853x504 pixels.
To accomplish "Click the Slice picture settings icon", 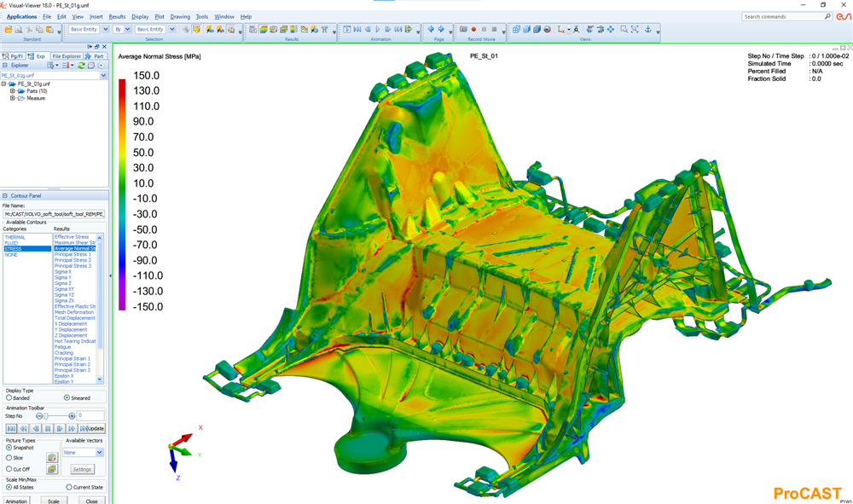I will [x=52, y=458].
